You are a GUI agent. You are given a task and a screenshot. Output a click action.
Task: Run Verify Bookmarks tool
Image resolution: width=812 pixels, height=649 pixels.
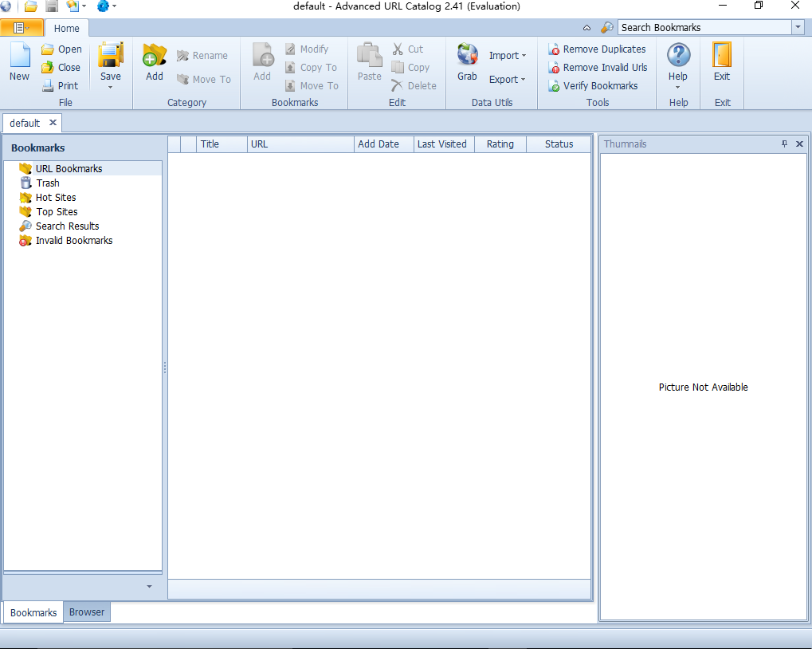[x=594, y=86]
